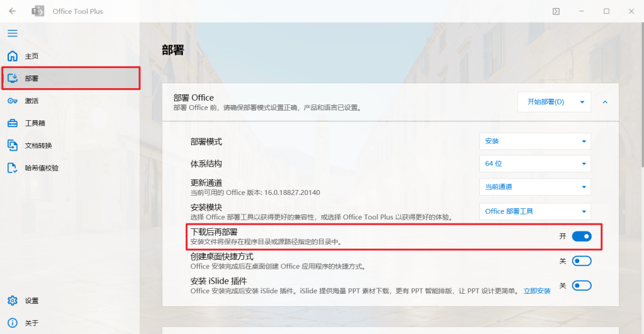Open the 关于 page

click(x=70, y=323)
